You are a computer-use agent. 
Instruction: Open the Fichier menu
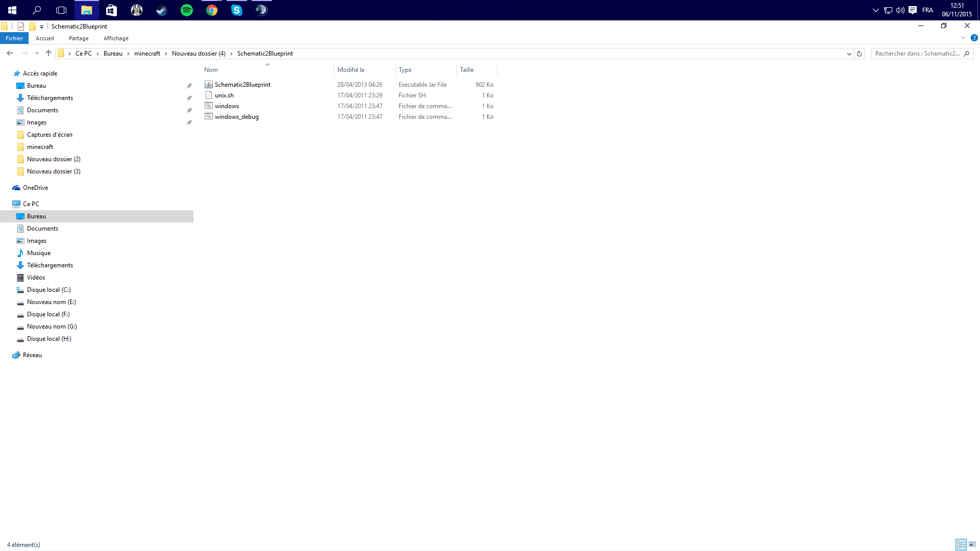pyautogui.click(x=14, y=38)
